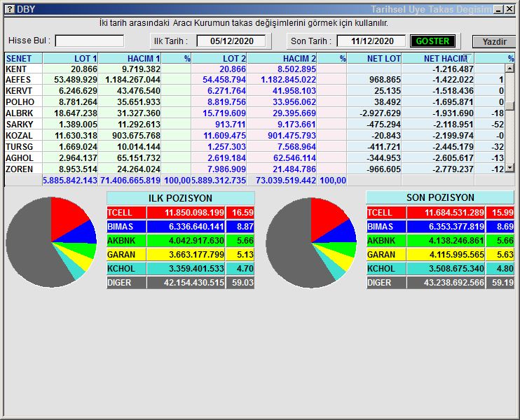Click SARKY LOT 2 value 913.711
This screenshot has width=520, height=420.
point(230,125)
